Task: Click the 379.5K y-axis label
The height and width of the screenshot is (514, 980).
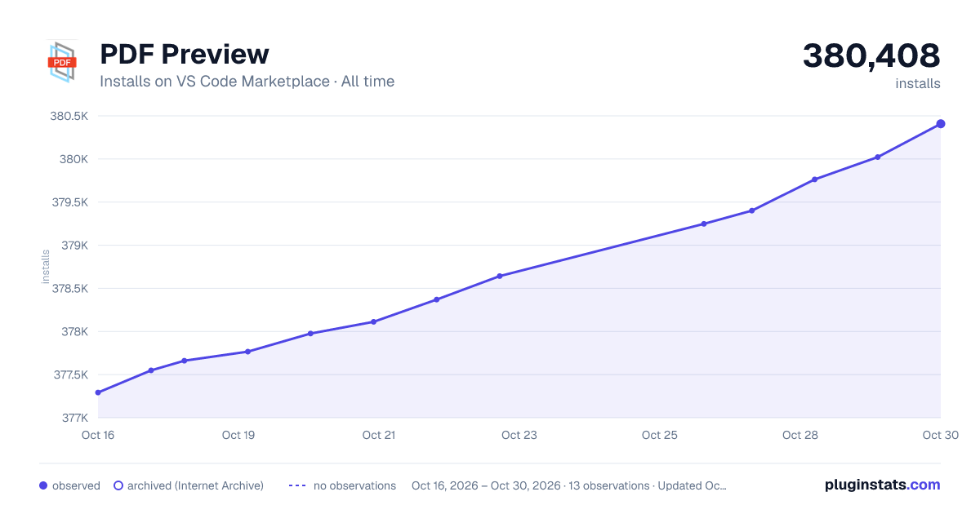Action: click(69, 202)
